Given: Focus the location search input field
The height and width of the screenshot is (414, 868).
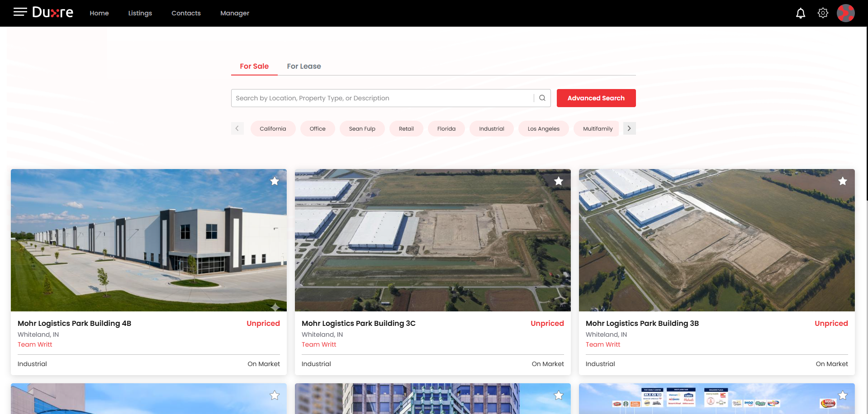Looking at the screenshot, I should [382, 98].
